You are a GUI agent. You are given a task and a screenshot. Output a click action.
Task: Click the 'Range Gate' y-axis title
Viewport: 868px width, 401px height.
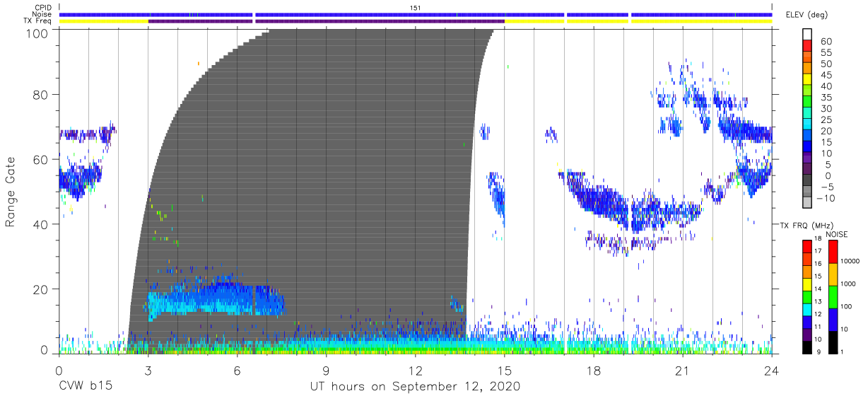(11, 191)
